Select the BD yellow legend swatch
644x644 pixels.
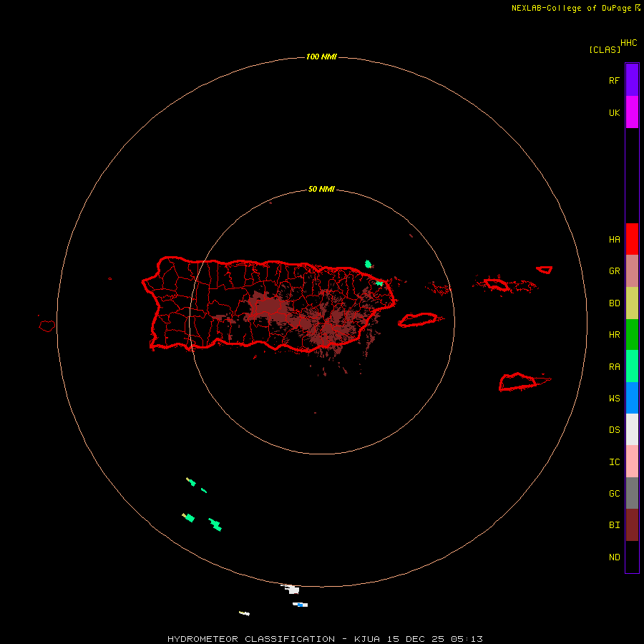pyautogui.click(x=632, y=303)
